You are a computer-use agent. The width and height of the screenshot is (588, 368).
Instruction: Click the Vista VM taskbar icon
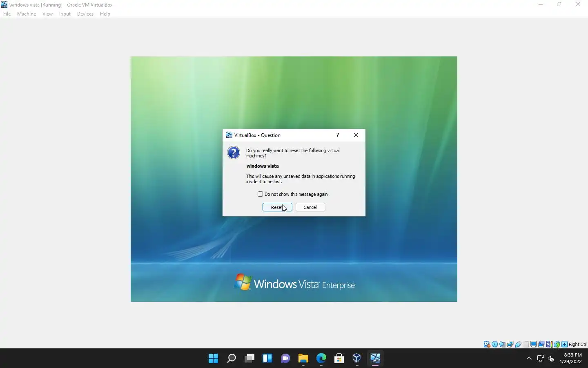click(375, 359)
